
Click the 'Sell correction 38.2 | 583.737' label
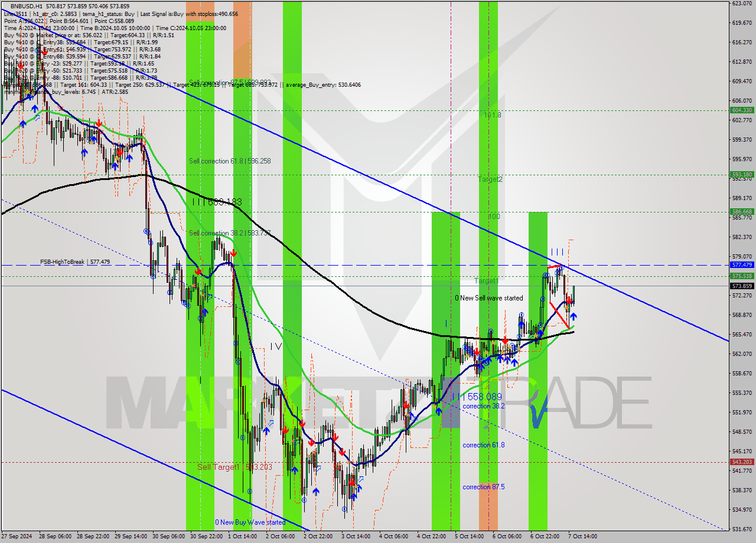pos(230,233)
